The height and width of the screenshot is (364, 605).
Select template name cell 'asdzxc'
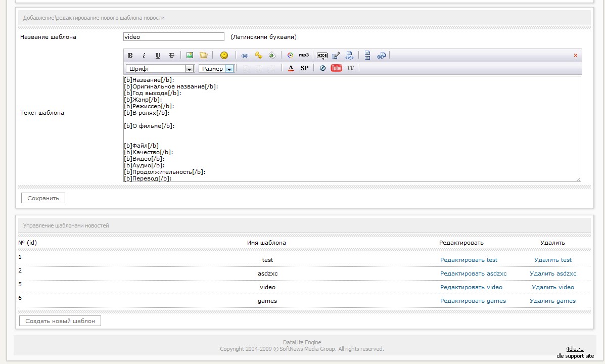(x=267, y=274)
